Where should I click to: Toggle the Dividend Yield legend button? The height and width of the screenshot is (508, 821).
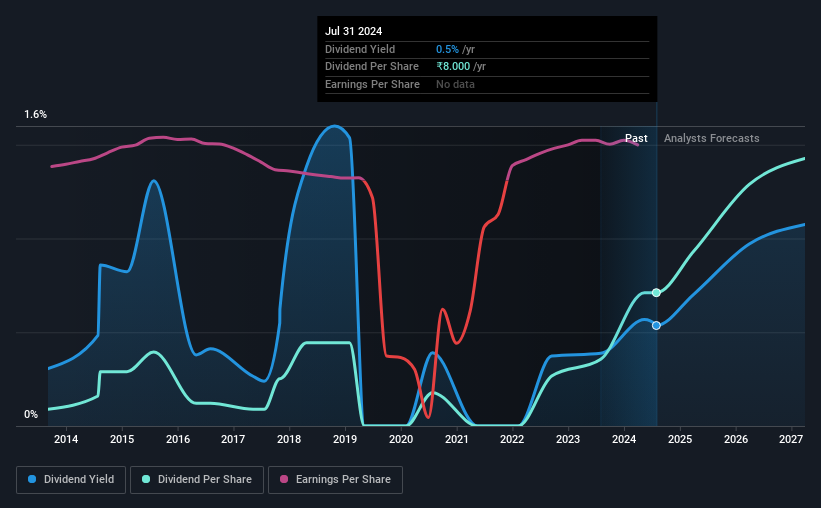71,480
